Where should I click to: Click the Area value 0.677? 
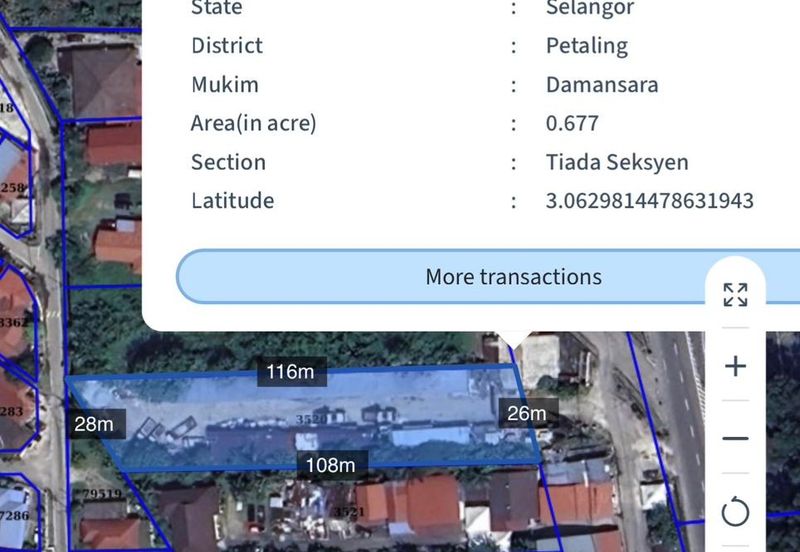click(x=572, y=123)
